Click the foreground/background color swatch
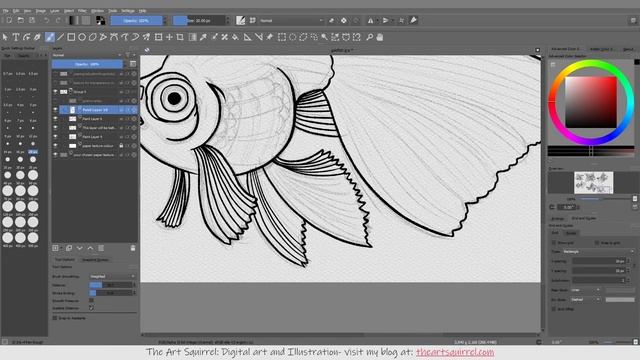 [100, 20]
